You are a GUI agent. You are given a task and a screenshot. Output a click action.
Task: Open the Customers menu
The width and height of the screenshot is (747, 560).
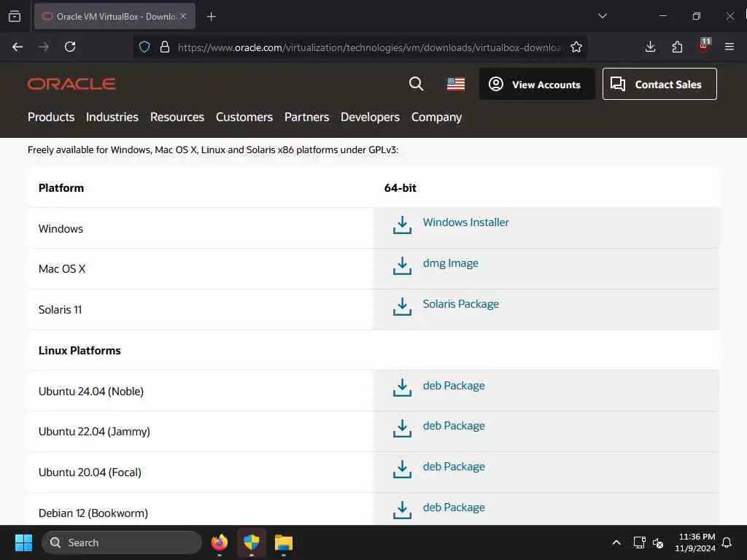point(244,117)
